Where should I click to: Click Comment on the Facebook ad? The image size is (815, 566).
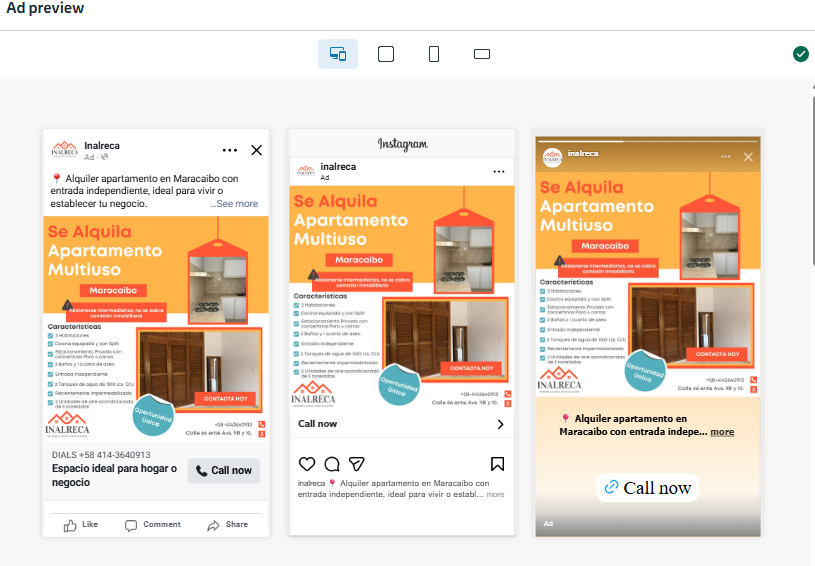(153, 524)
